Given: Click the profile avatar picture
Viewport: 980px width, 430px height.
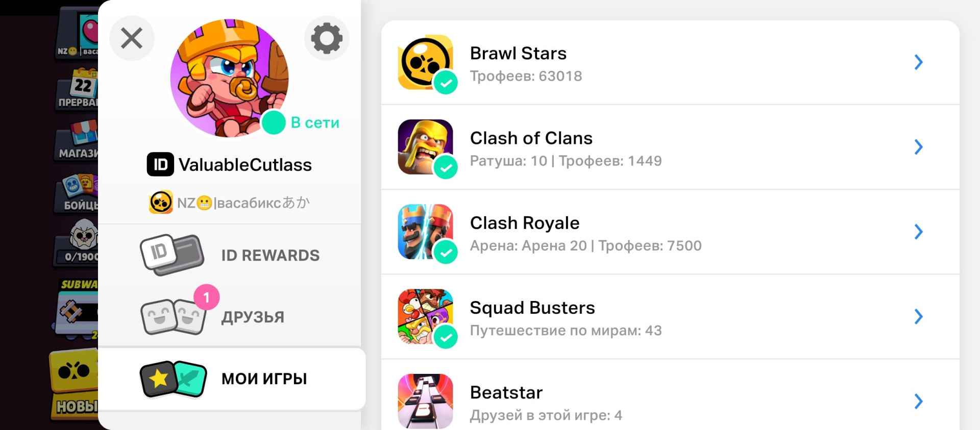Looking at the screenshot, I should click(229, 78).
